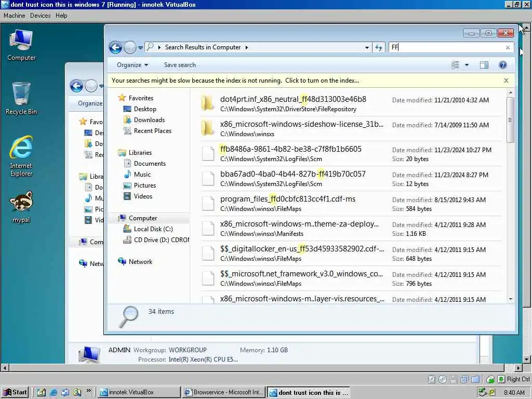
Task: Open the Pictures library
Action: (x=144, y=185)
